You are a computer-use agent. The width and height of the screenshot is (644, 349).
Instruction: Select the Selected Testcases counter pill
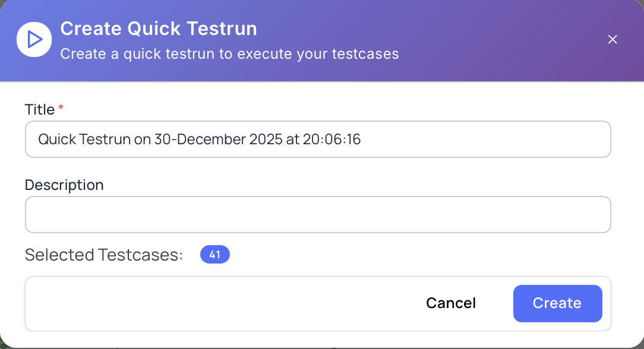pyautogui.click(x=214, y=254)
